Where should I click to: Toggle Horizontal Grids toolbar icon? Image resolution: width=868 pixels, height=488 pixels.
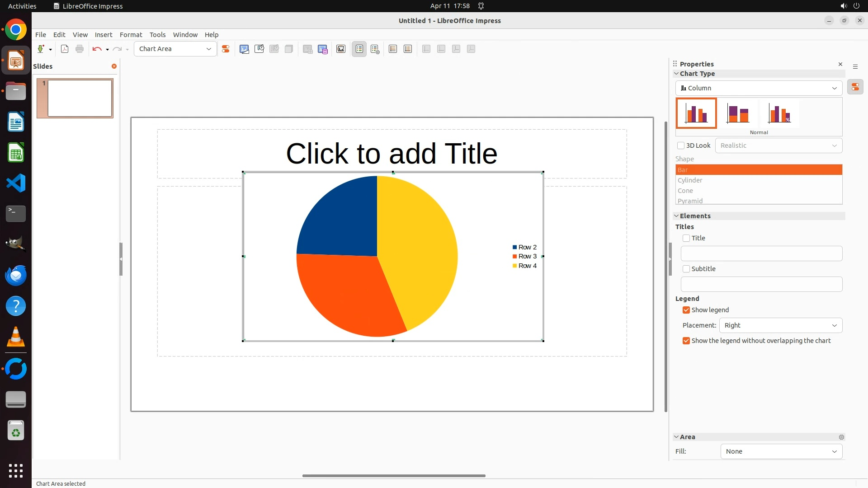(393, 49)
